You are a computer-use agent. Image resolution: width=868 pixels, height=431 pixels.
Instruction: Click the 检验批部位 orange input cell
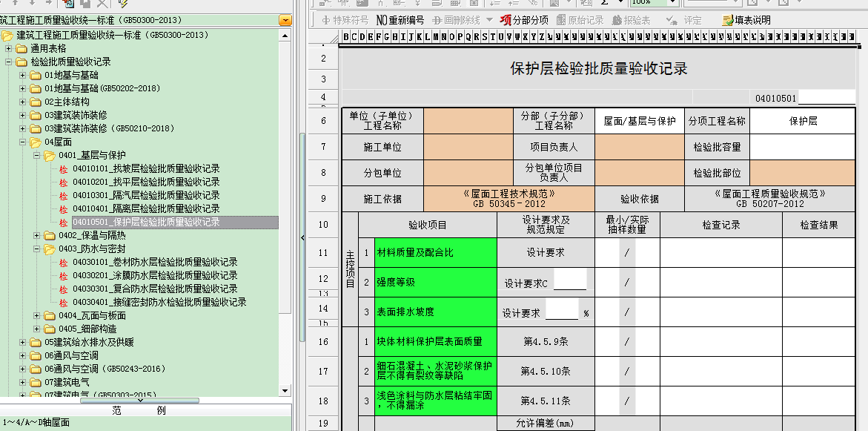click(802, 173)
